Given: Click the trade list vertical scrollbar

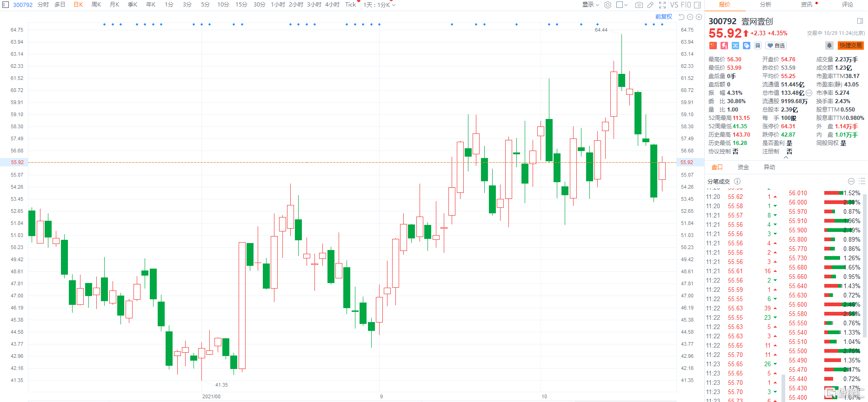Looking at the screenshot, I should (865, 265).
